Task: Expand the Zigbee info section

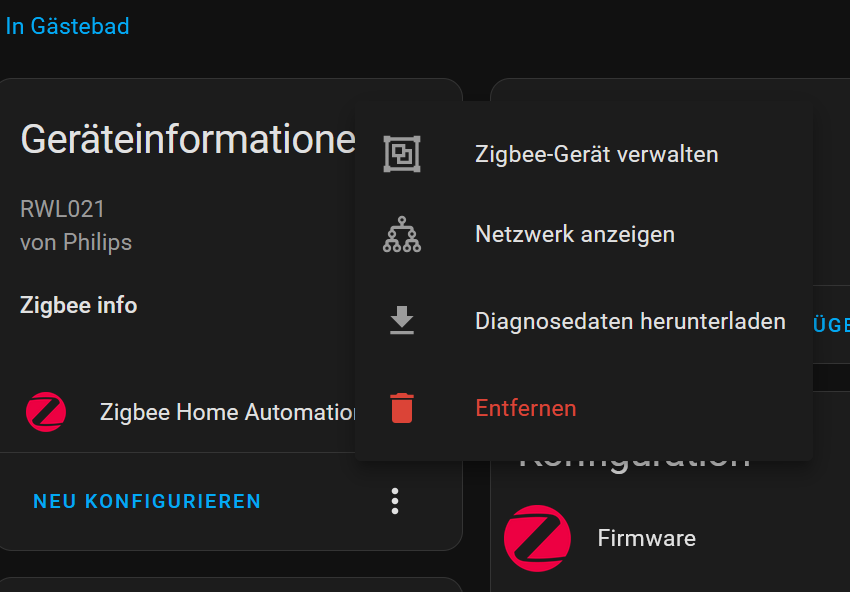Action: pos(79,305)
